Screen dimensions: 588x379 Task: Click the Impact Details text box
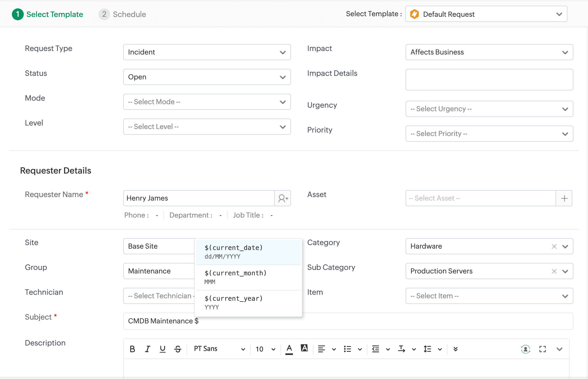point(489,80)
